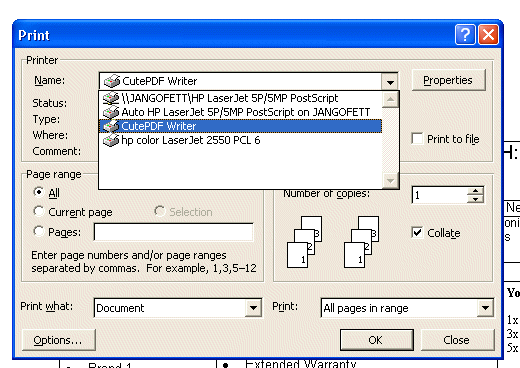
Task: Choose the Current page radio button
Action: coord(39,211)
